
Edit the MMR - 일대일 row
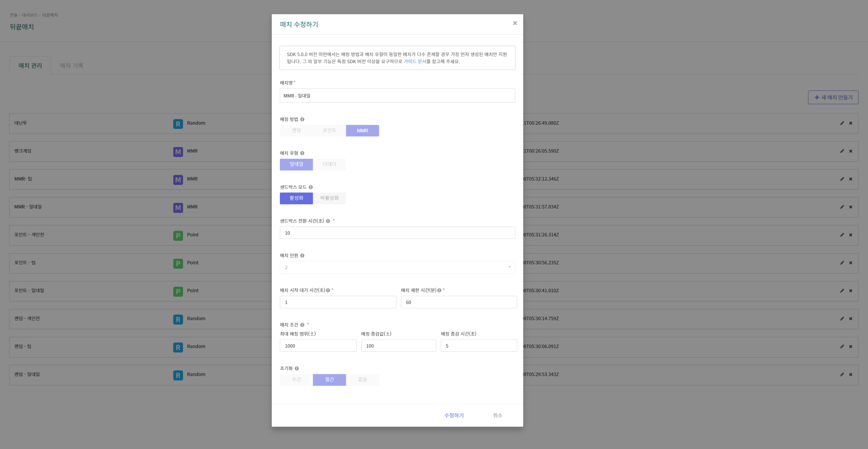tap(842, 207)
